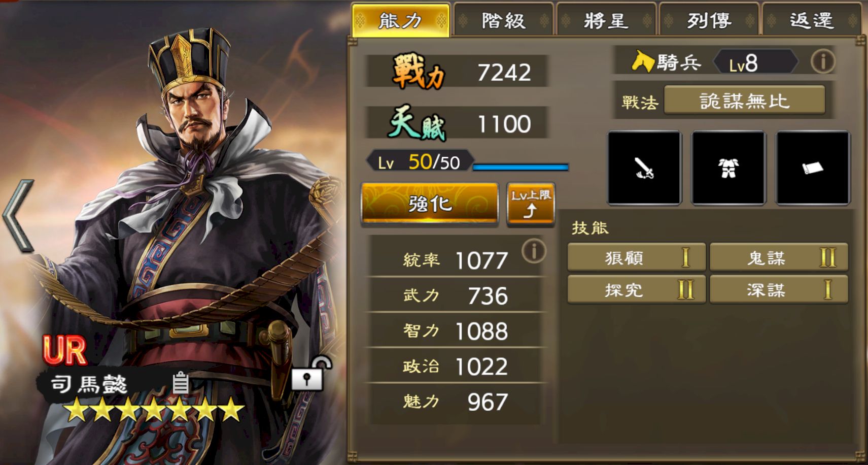Image resolution: width=868 pixels, height=465 pixels.
Task: Click the blue level experience bar
Action: coord(520,167)
